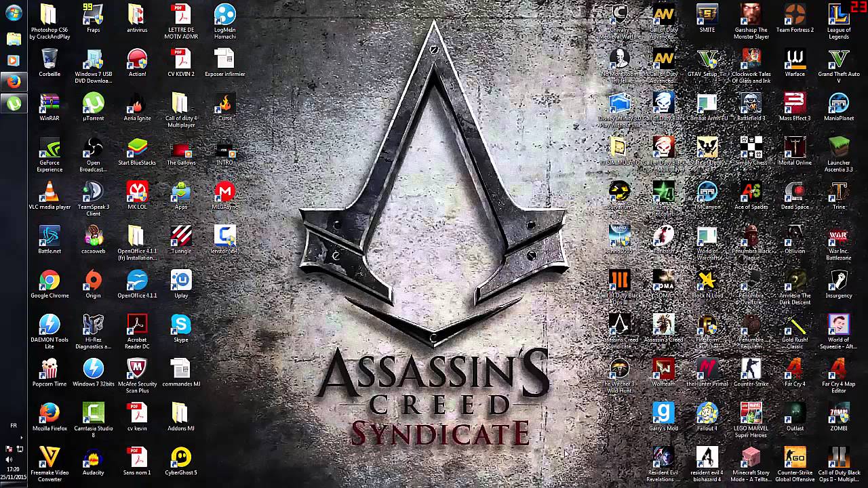Launch Camtasia Studio 8
This screenshot has width=868, height=488.
[94, 420]
